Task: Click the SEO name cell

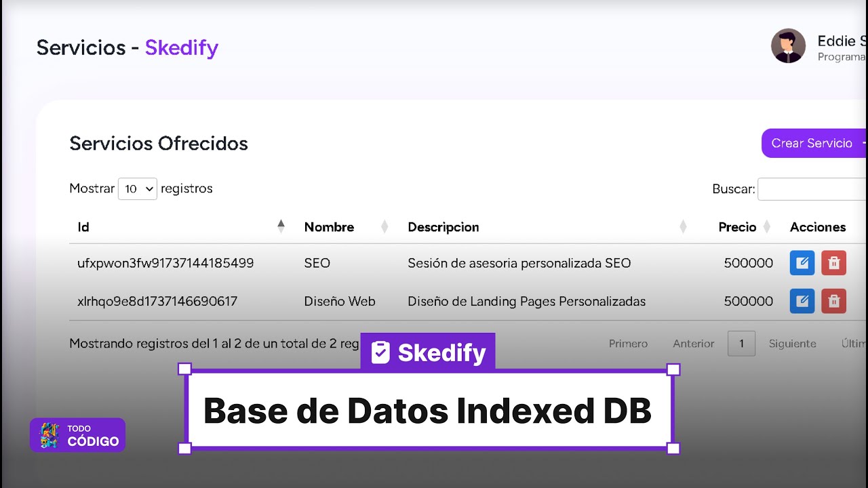Action: [317, 263]
